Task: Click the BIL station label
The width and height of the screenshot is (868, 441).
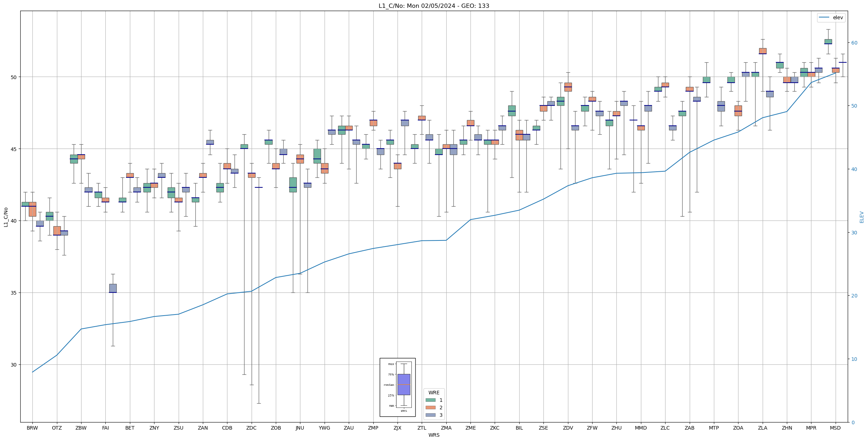Action: (519, 428)
